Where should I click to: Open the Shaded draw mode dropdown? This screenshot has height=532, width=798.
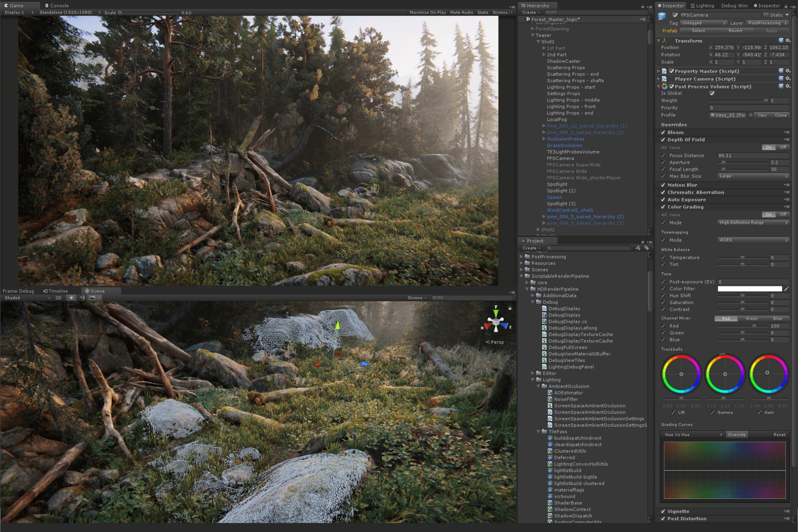25,298
